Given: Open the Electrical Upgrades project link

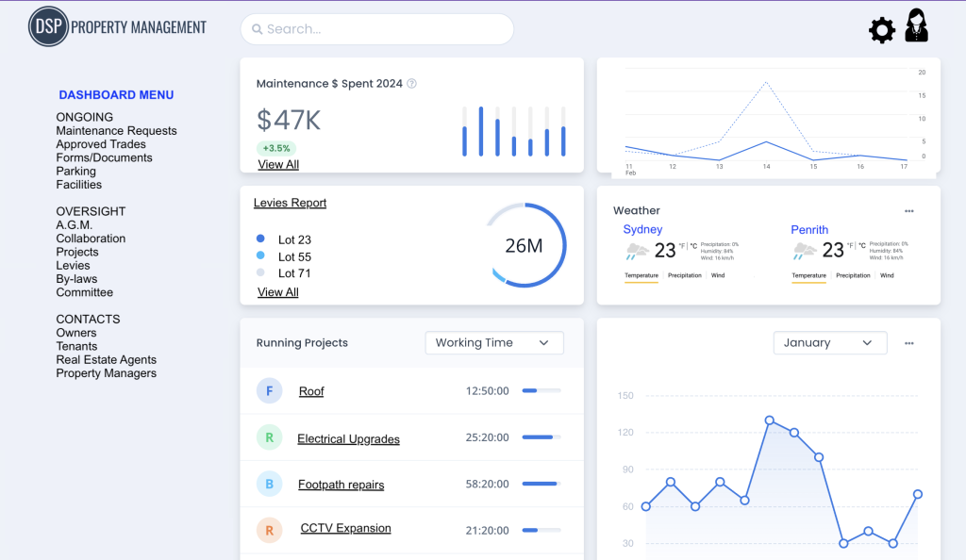Looking at the screenshot, I should (348, 439).
